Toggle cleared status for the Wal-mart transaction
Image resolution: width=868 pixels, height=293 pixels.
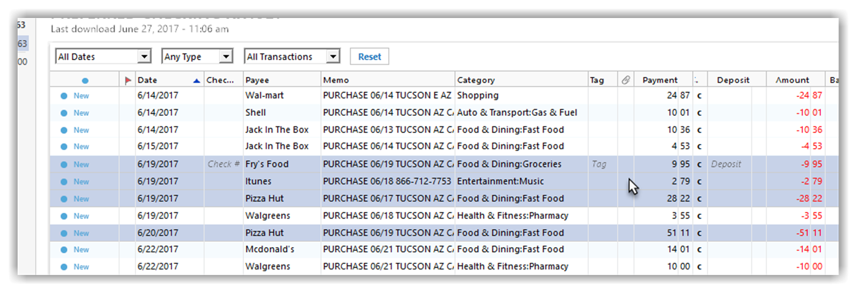(x=699, y=96)
